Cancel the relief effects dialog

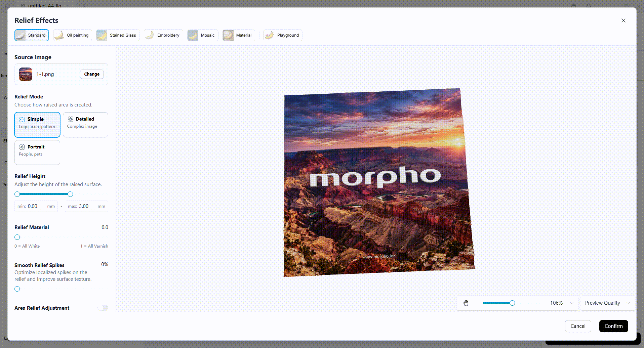pos(578,326)
